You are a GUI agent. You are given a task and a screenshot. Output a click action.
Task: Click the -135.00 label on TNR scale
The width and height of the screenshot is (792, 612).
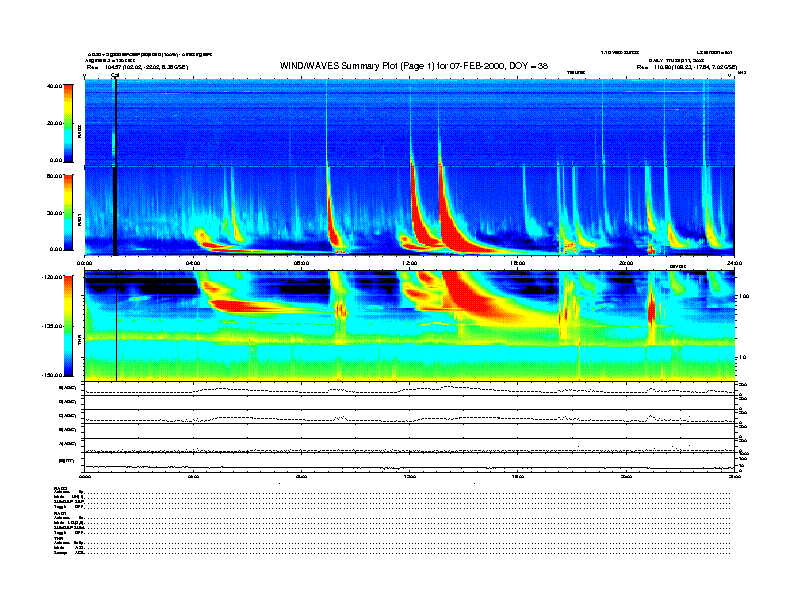pos(52,326)
